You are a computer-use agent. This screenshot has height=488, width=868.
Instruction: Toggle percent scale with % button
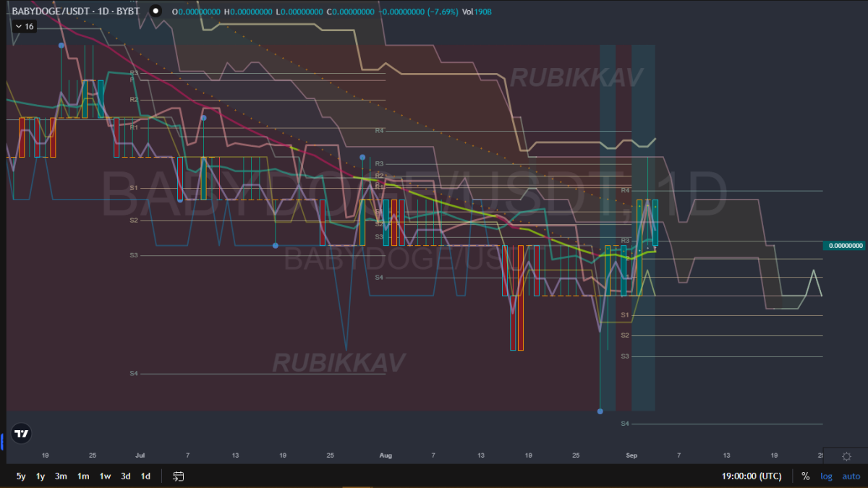[x=805, y=476]
